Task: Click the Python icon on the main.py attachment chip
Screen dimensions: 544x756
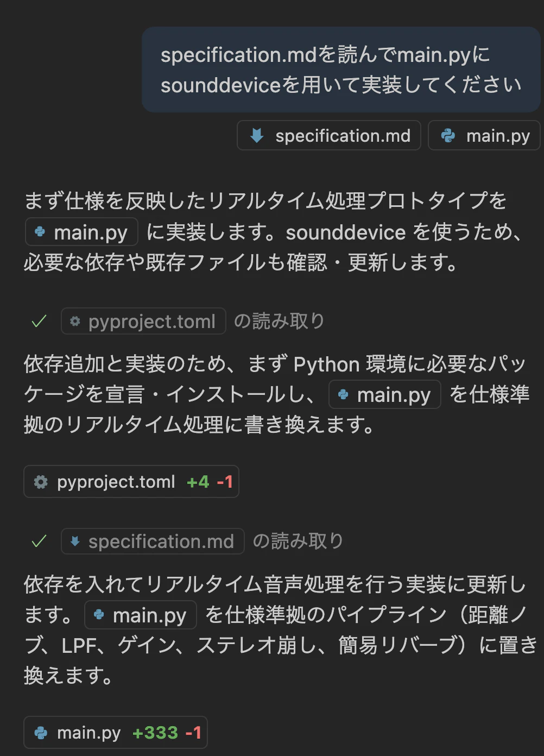Action: 448,135
